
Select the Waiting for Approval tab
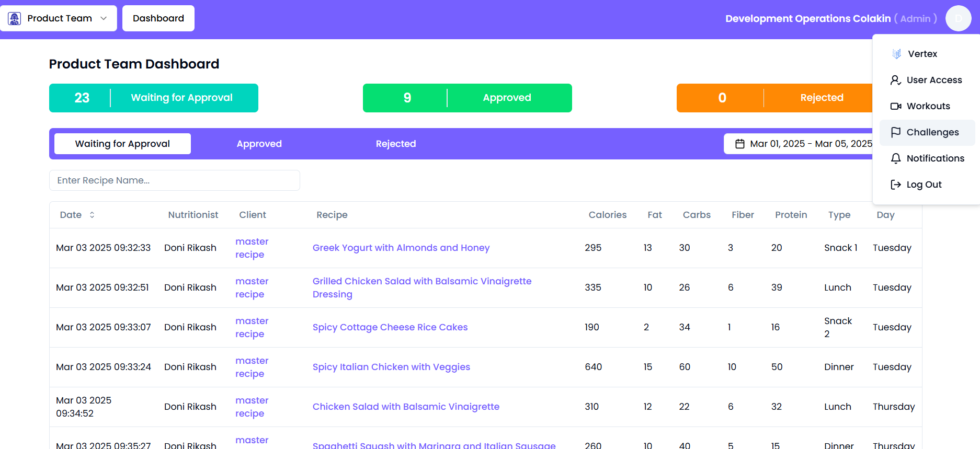tap(122, 144)
